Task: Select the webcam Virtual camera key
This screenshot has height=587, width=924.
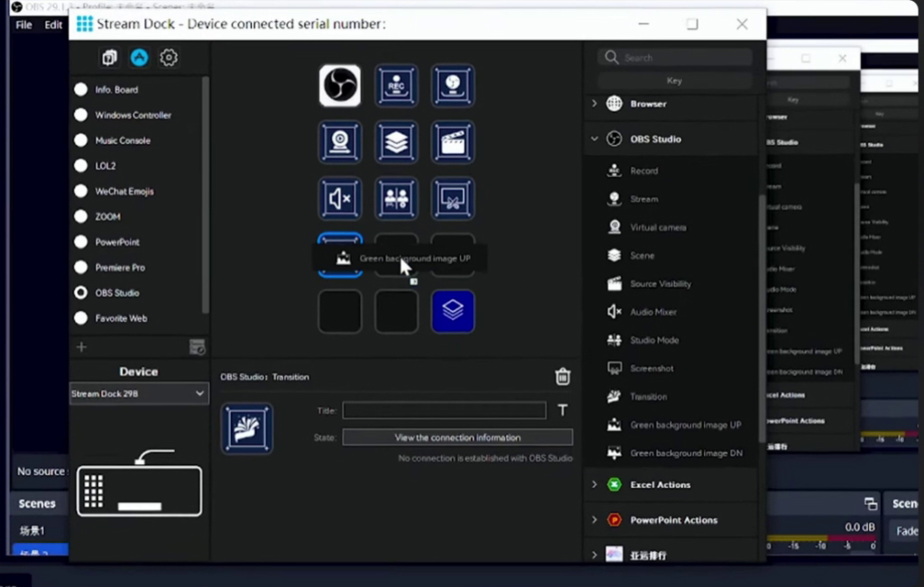Action: 340,142
